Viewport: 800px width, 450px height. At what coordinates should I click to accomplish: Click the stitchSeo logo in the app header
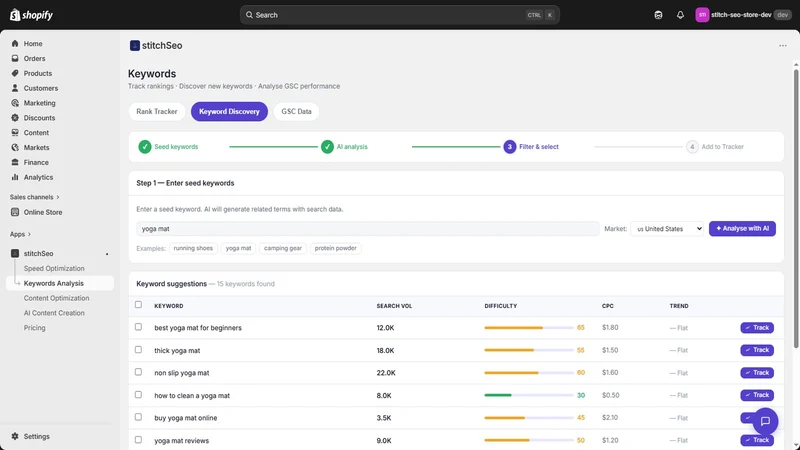[x=135, y=45]
